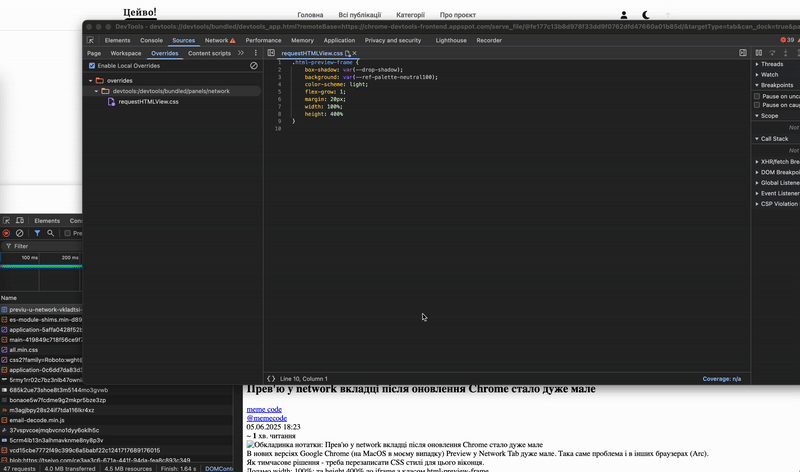Image resolution: width=800 pixels, height=472 pixels.
Task: Click the network Filter input field
Action: tap(40, 245)
